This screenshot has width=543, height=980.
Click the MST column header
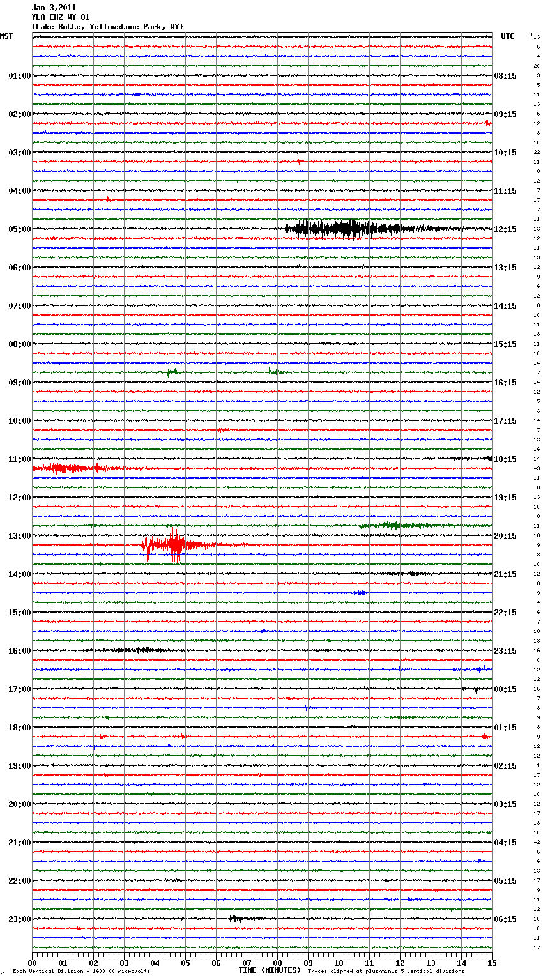click(6, 36)
